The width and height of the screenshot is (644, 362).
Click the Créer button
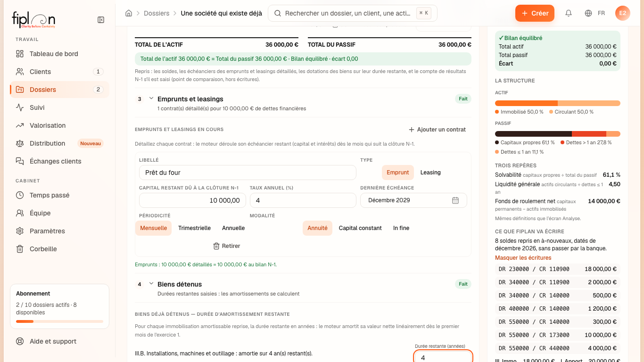(535, 13)
